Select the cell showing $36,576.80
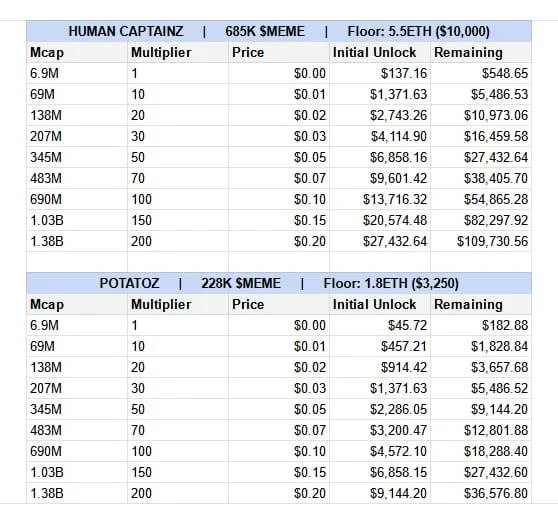 click(481, 493)
